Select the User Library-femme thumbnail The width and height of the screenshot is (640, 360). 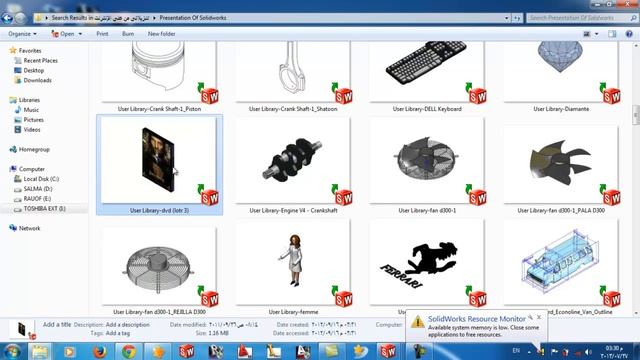click(293, 263)
